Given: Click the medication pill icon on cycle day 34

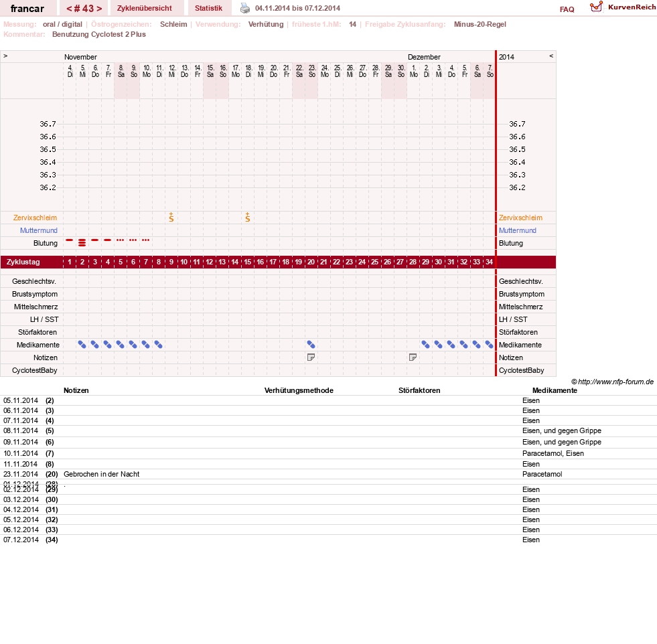Looking at the screenshot, I should tap(489, 345).
